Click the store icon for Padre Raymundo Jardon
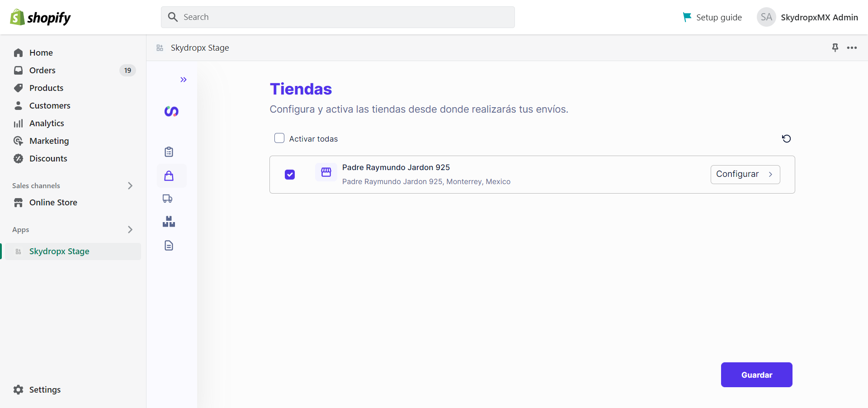Viewport: 868px width, 408px height. [326, 172]
